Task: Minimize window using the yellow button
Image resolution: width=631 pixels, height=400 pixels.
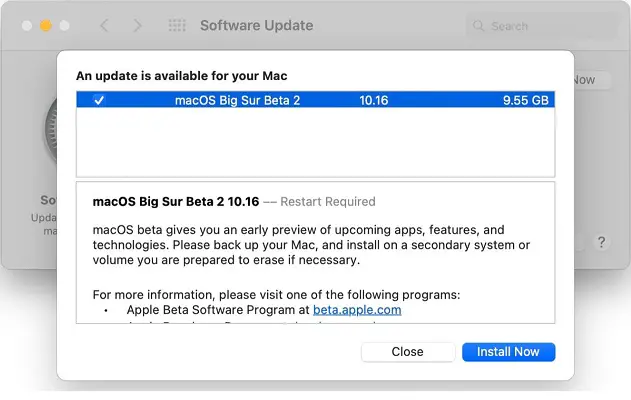Action: [45, 25]
